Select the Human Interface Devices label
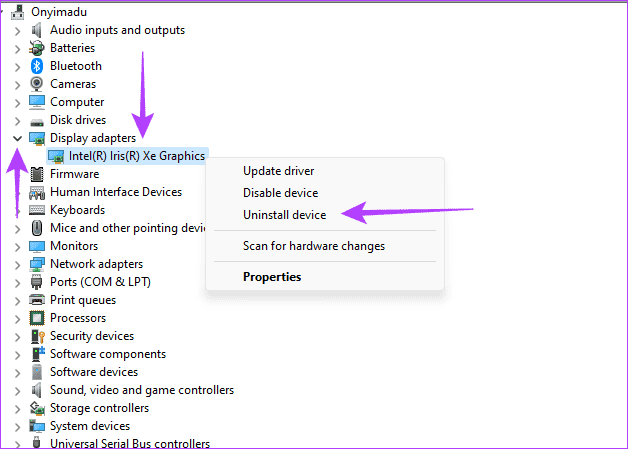This screenshot has height=449, width=628. point(116,192)
